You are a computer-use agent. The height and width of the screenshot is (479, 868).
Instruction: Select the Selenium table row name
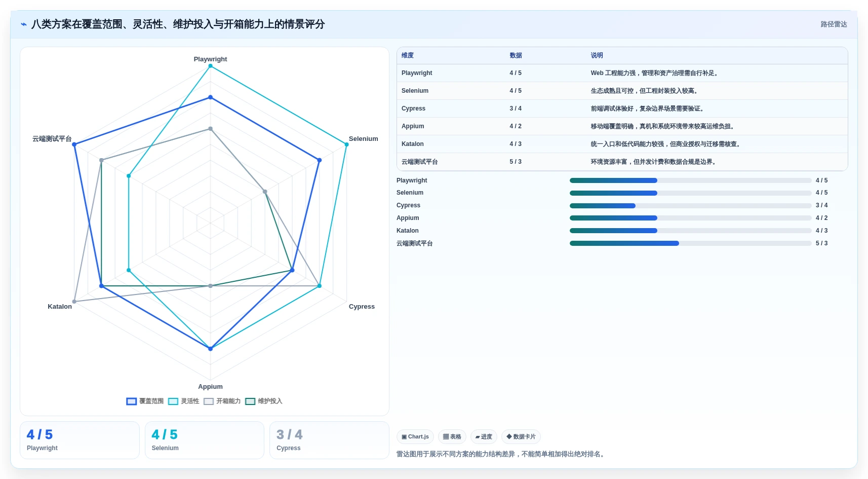415,91
